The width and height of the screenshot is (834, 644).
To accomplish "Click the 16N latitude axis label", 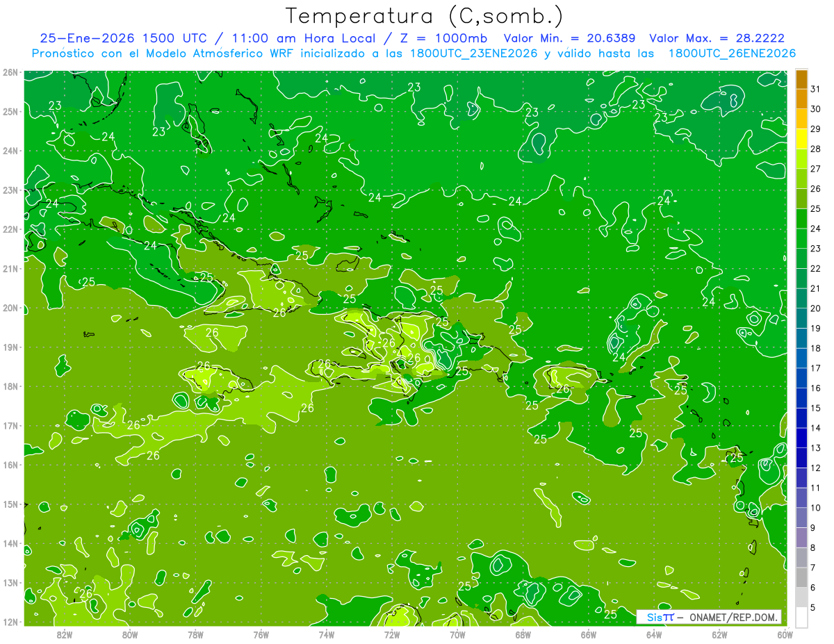I will click(10, 465).
